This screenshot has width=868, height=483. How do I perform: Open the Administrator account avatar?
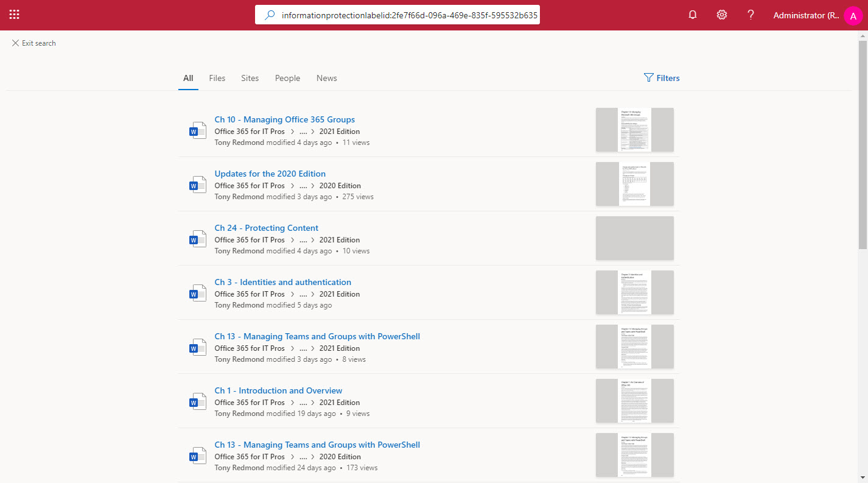click(853, 16)
